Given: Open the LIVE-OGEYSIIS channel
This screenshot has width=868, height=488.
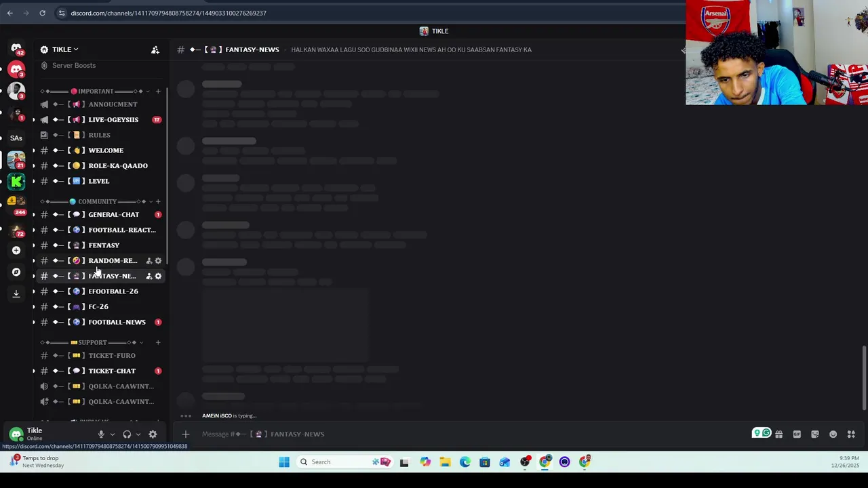Looking at the screenshot, I should [x=100, y=120].
